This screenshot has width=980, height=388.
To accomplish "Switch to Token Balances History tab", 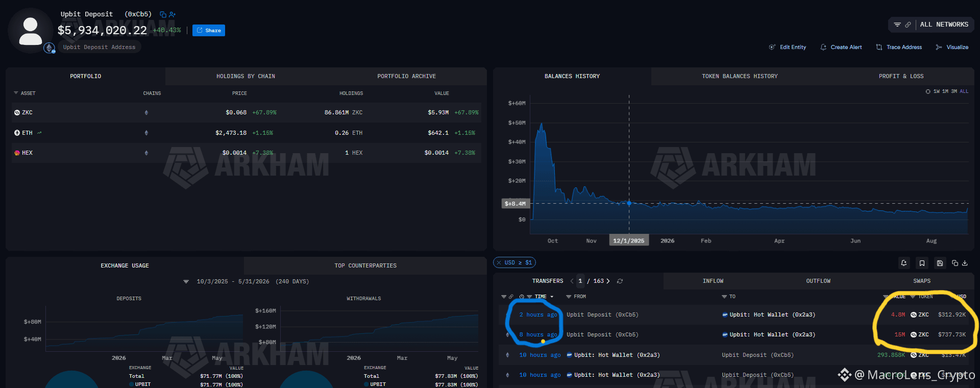I will (x=740, y=76).
